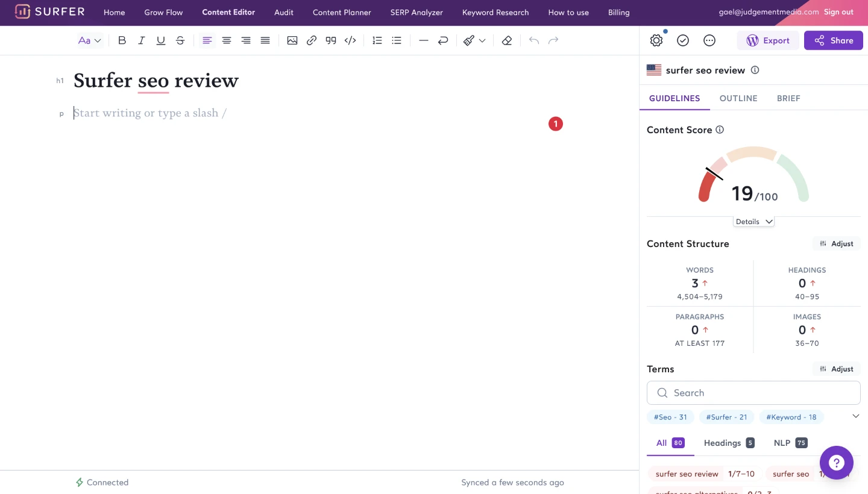Open the Home menu item
Image resolution: width=868 pixels, height=494 pixels.
click(115, 12)
